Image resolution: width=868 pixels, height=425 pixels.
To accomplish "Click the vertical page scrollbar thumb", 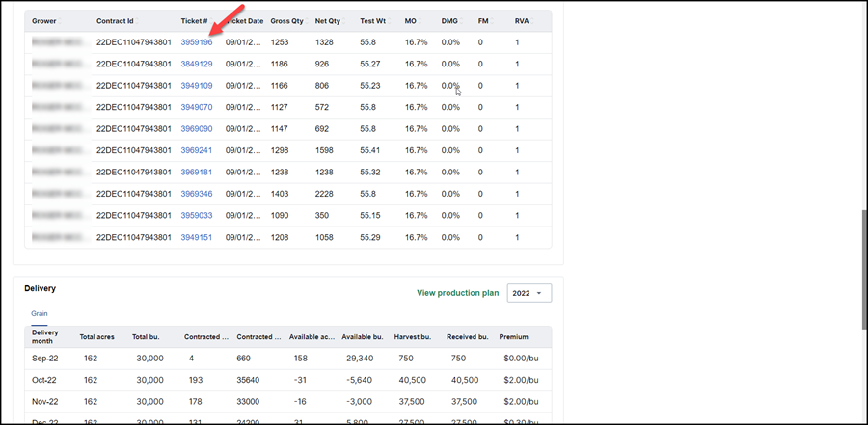I will pos(865,270).
